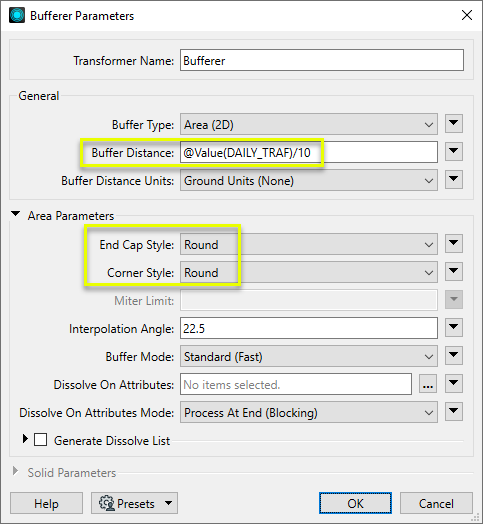Open the arrow menu beside End Cap Style
483x524 pixels.
tap(454, 244)
